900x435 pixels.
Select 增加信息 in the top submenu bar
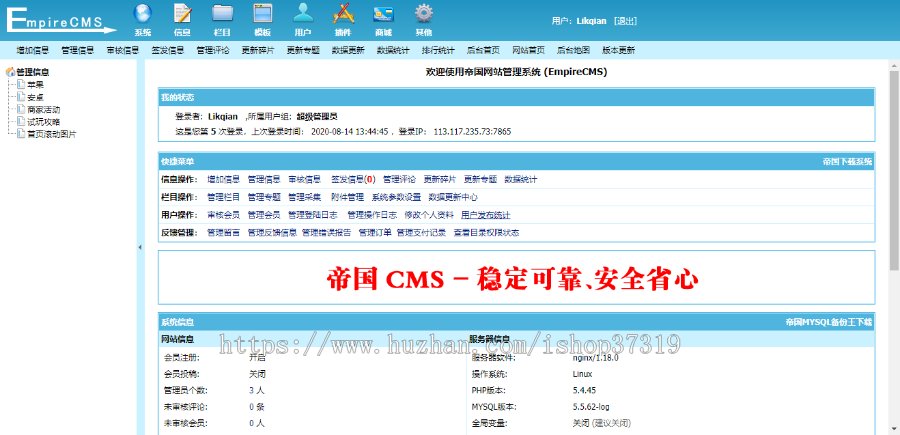[x=32, y=51]
